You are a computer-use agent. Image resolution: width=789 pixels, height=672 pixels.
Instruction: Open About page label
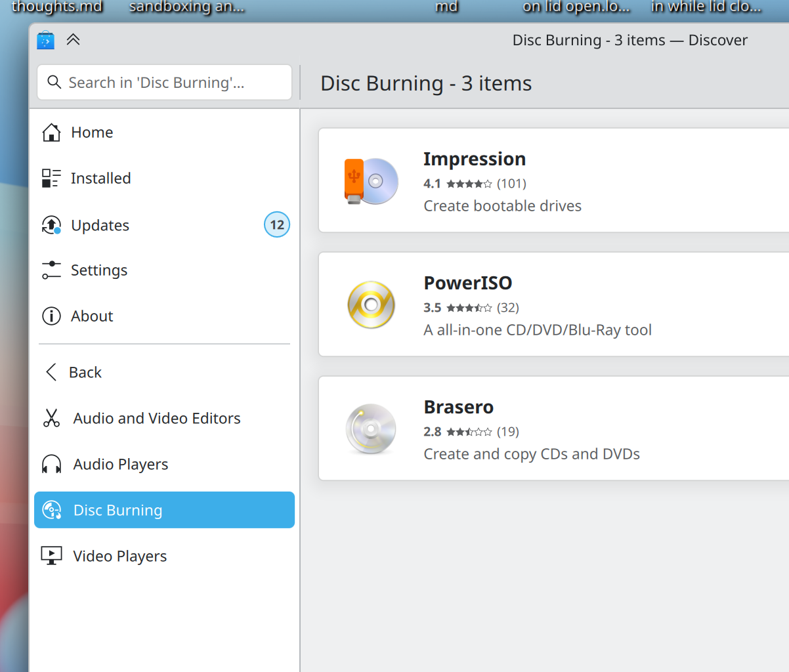92,316
